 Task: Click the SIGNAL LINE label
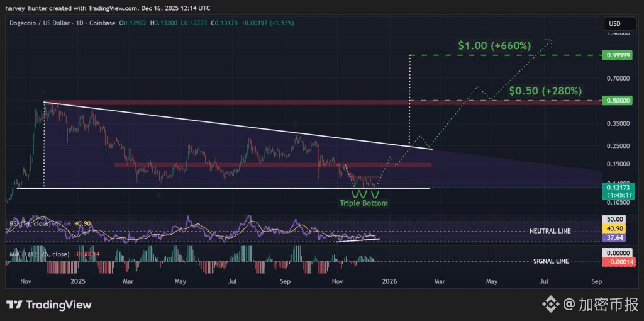[551, 261]
